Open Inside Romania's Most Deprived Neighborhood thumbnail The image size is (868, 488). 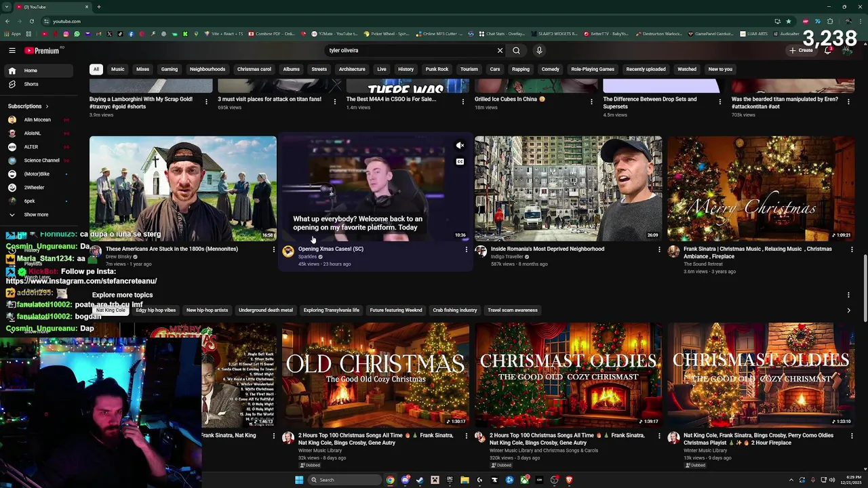(568, 188)
